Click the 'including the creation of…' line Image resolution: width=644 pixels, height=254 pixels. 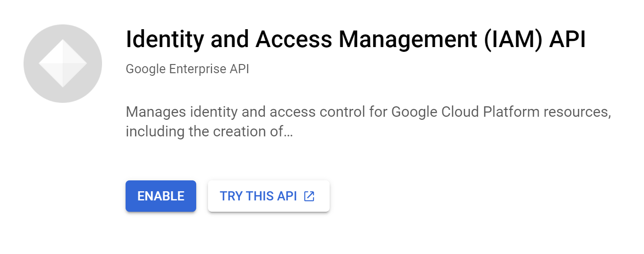coord(209,132)
